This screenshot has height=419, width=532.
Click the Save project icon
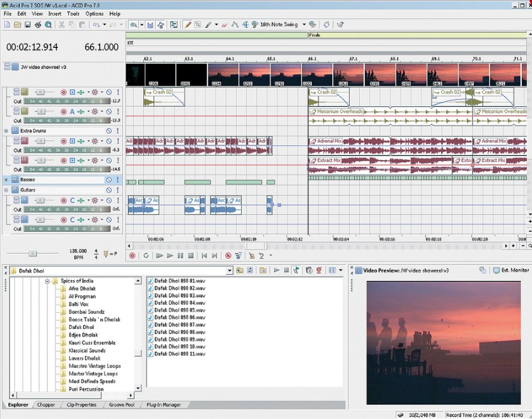27,25
